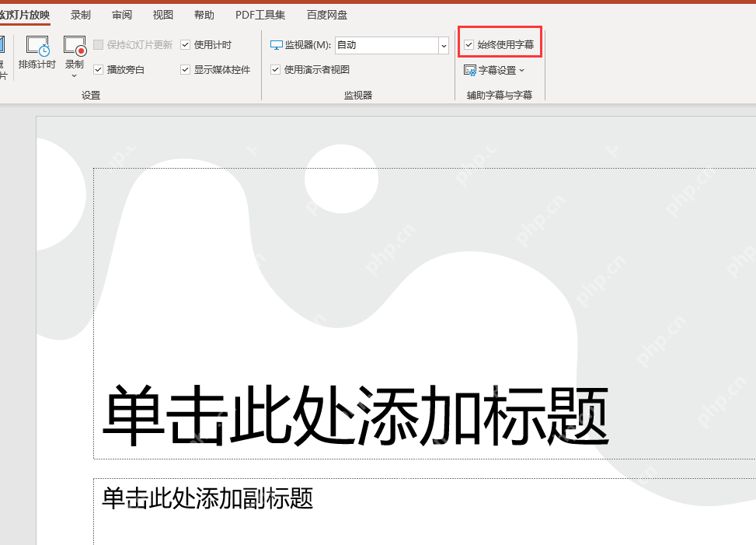Image resolution: width=756 pixels, height=545 pixels.
Task: Open the PDF工具集 ribbon tab
Action: (x=260, y=15)
